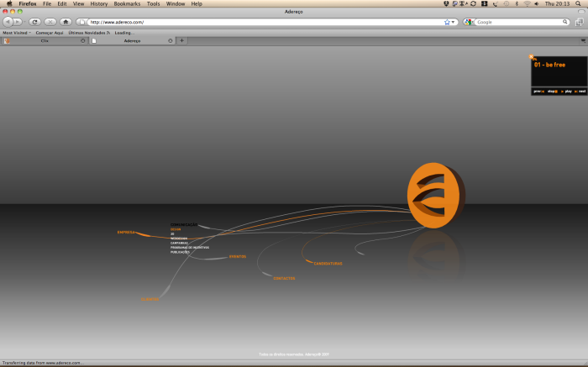Click the Dropbox menu bar icon
The width and height of the screenshot is (588, 367).
coord(446,3)
